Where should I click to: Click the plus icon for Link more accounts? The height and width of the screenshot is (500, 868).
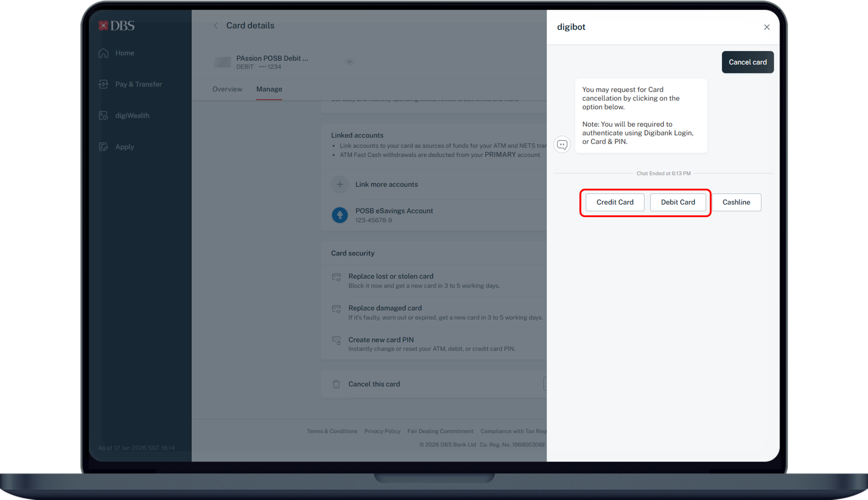[339, 184]
